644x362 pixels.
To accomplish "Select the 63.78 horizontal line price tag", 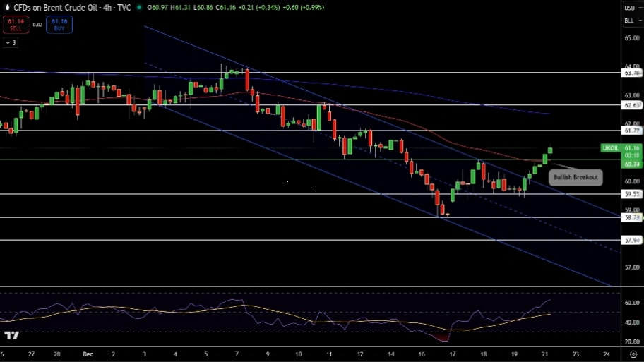I will click(631, 73).
